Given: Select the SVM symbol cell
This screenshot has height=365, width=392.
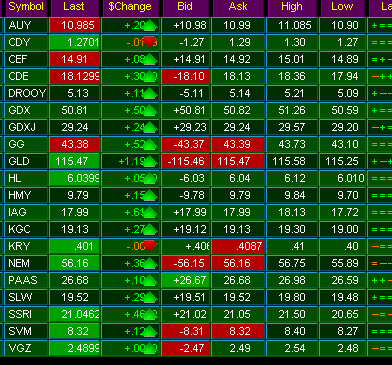Looking at the screenshot, I should [x=26, y=331].
